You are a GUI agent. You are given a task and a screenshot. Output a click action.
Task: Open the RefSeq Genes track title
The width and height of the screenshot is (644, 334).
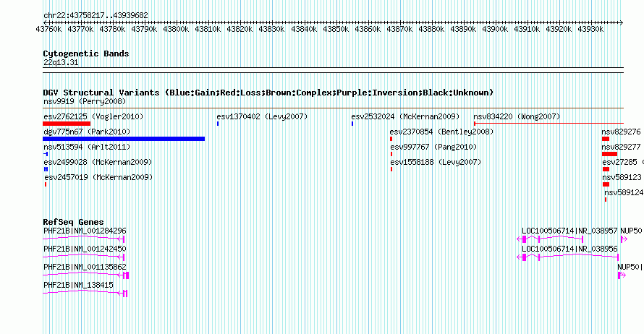point(73,222)
